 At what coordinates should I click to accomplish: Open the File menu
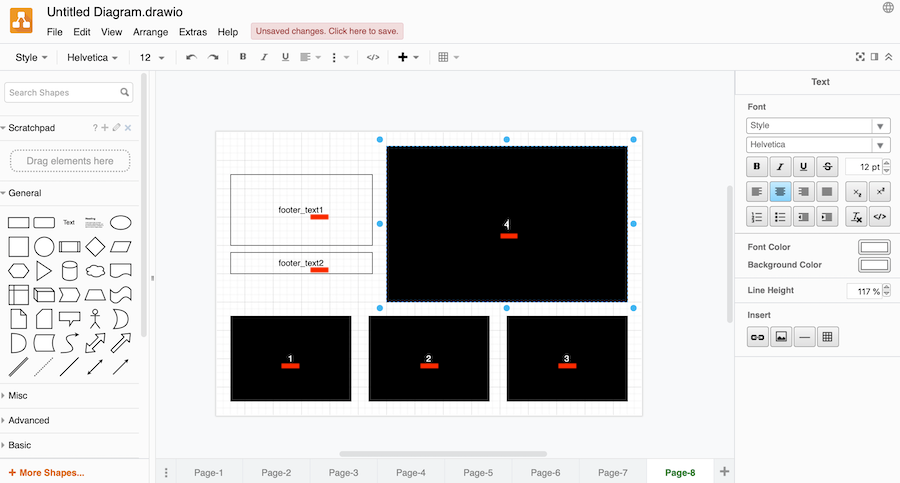(x=55, y=32)
